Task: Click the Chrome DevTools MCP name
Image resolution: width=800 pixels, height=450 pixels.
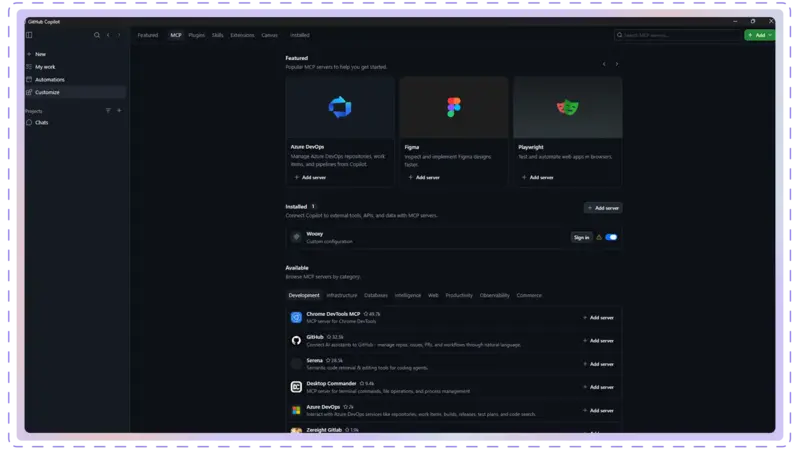Action: [x=333, y=314]
